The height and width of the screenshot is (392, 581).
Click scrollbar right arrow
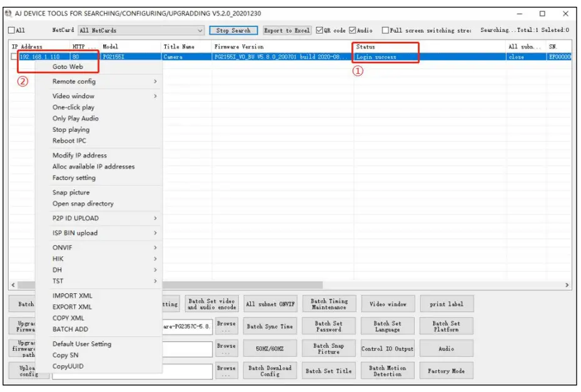click(x=567, y=285)
